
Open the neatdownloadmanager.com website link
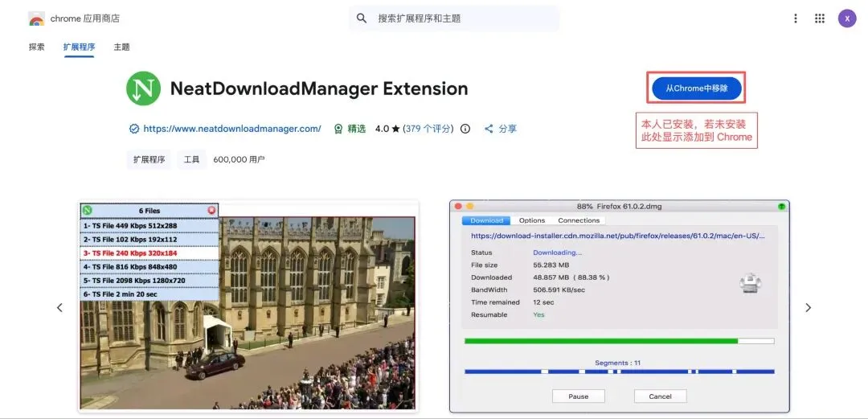coord(232,129)
